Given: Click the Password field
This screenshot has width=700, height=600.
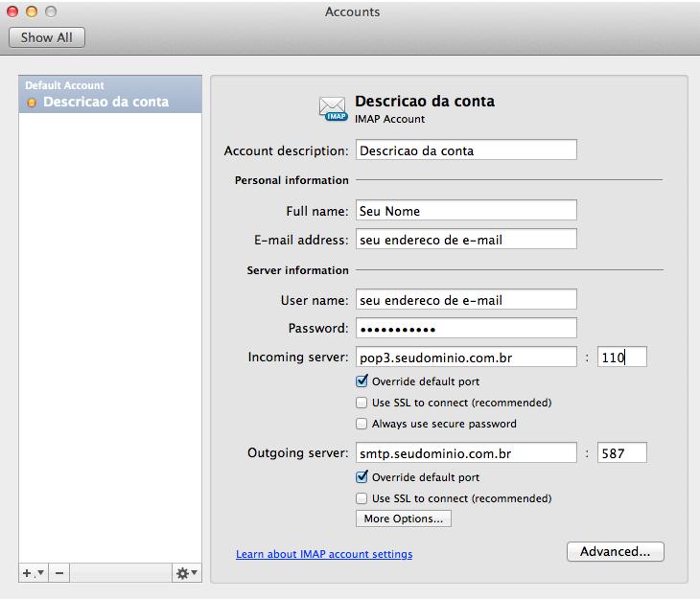Looking at the screenshot, I should [466, 328].
